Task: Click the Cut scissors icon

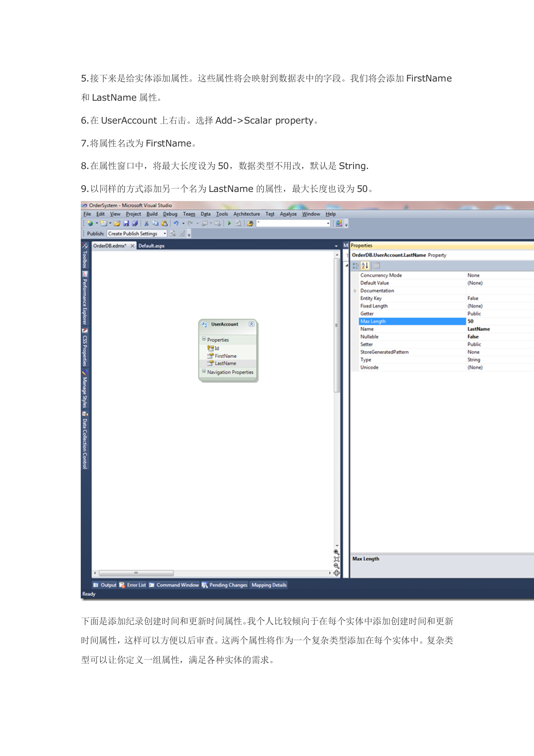Action: point(146,223)
